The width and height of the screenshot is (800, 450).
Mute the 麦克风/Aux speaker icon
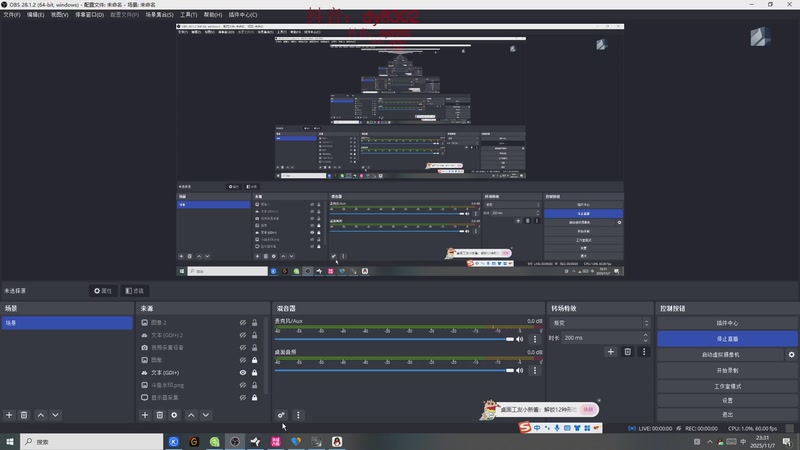coord(519,339)
